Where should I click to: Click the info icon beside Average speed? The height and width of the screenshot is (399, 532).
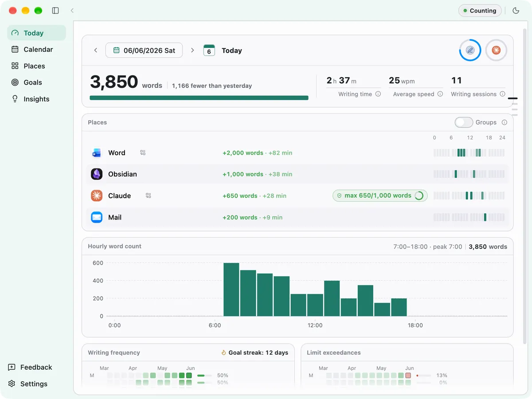pyautogui.click(x=440, y=94)
